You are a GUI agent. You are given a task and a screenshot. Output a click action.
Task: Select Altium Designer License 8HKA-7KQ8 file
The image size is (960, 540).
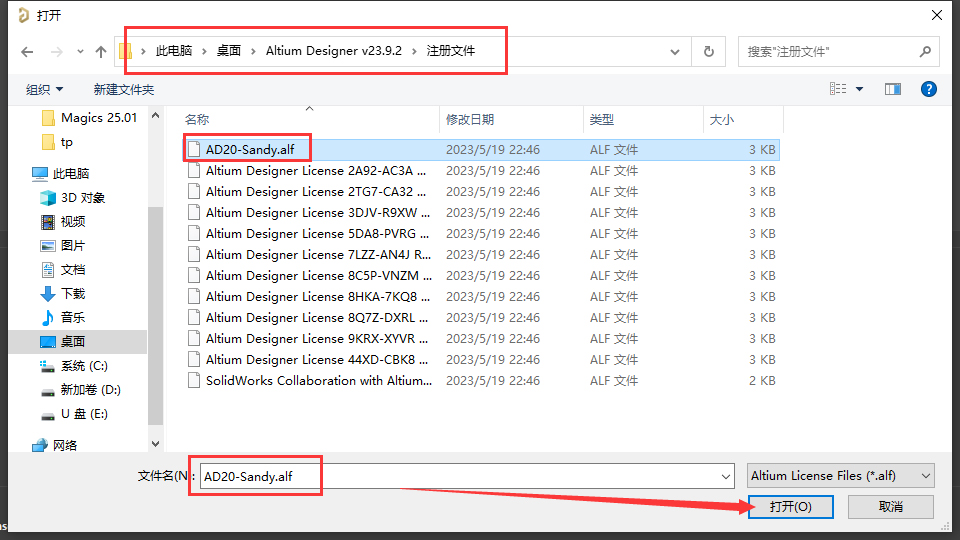click(482, 296)
